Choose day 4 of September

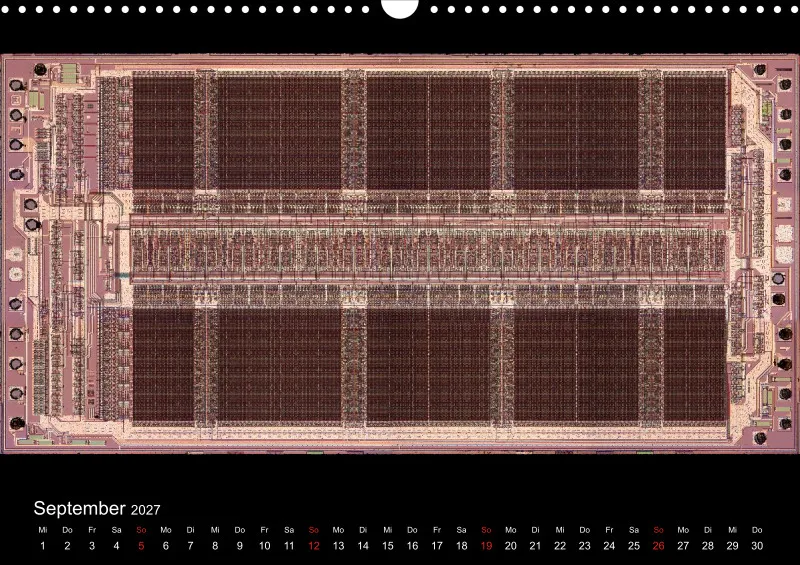coord(116,546)
